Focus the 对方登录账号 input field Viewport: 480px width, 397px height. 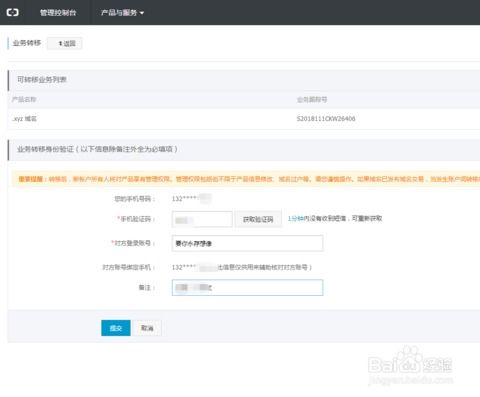tap(247, 243)
